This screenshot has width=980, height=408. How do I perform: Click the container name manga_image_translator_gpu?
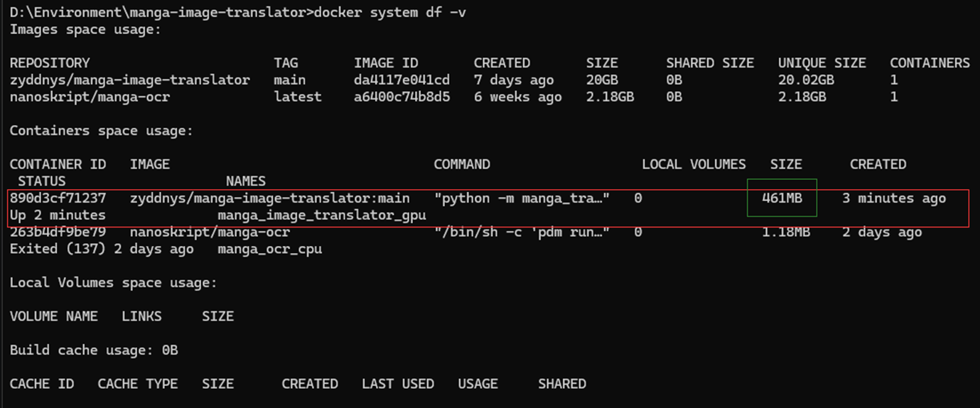coord(322,215)
